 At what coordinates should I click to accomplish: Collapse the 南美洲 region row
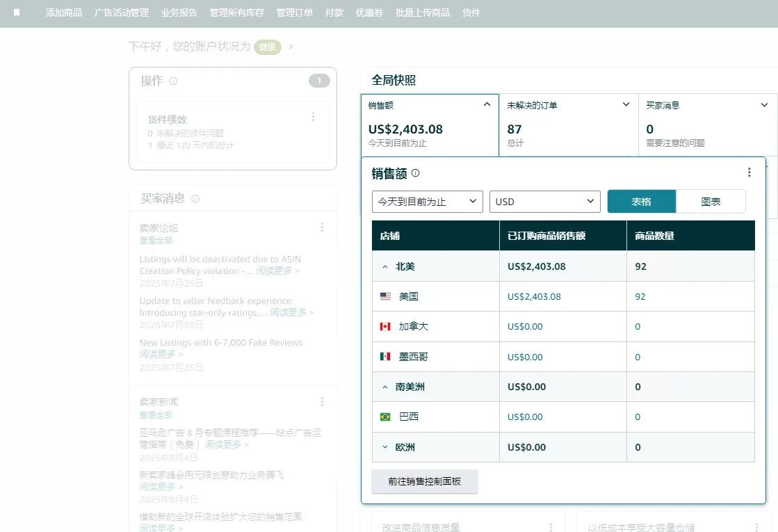pyautogui.click(x=385, y=387)
